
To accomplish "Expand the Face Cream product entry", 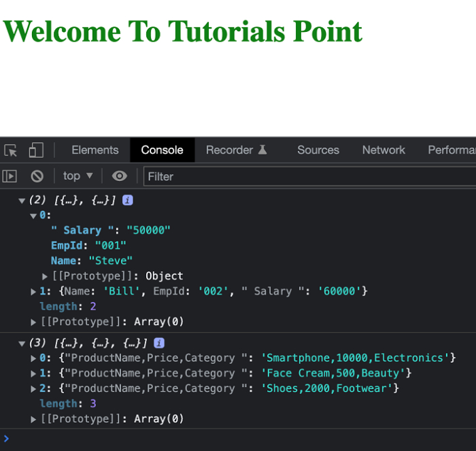I will [x=34, y=373].
